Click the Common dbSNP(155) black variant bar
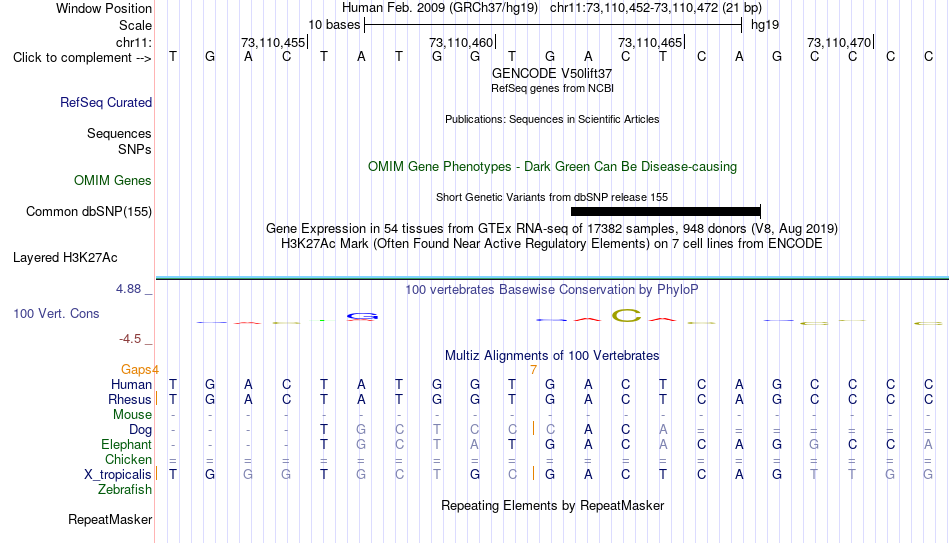The image size is (950, 543). click(666, 212)
